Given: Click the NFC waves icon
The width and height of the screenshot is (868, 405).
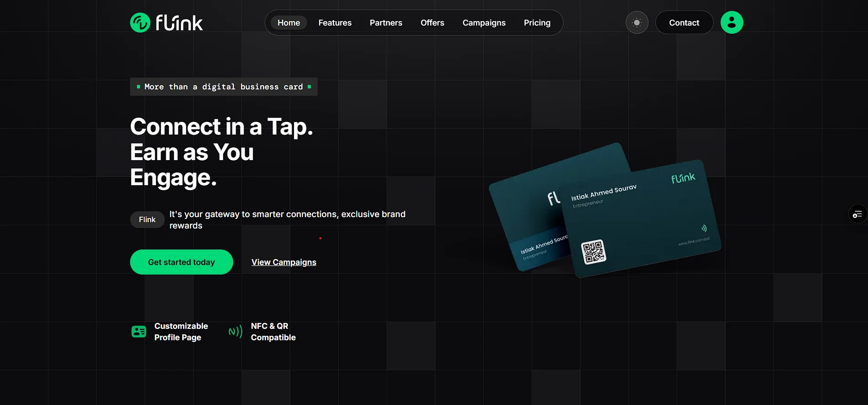Looking at the screenshot, I should coord(235,332).
